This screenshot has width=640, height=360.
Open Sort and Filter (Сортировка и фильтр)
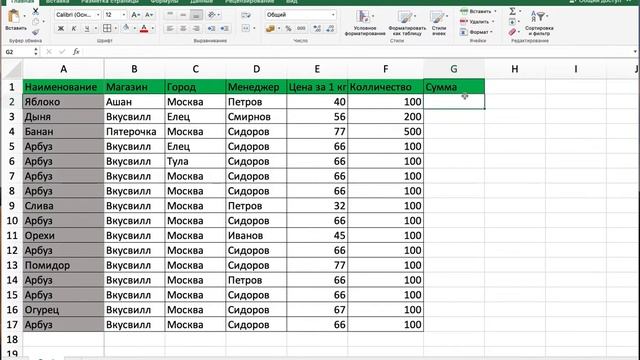(x=539, y=23)
